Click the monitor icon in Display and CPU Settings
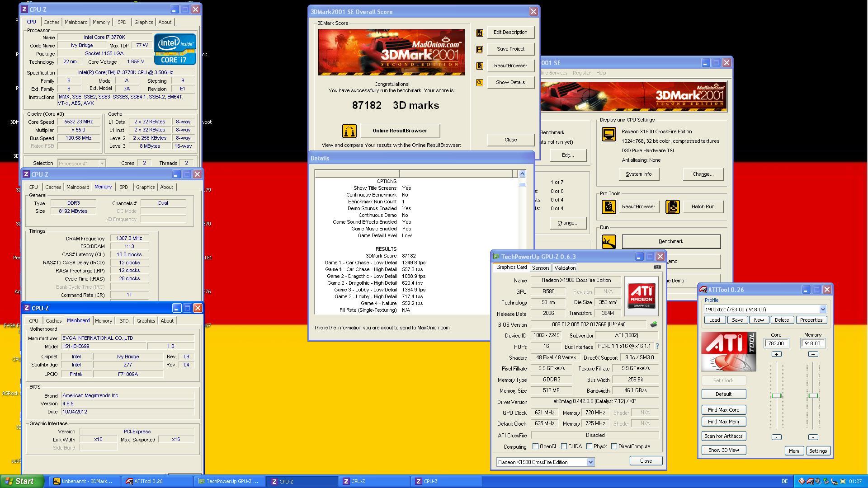The width and height of the screenshot is (868, 488). pos(609,134)
